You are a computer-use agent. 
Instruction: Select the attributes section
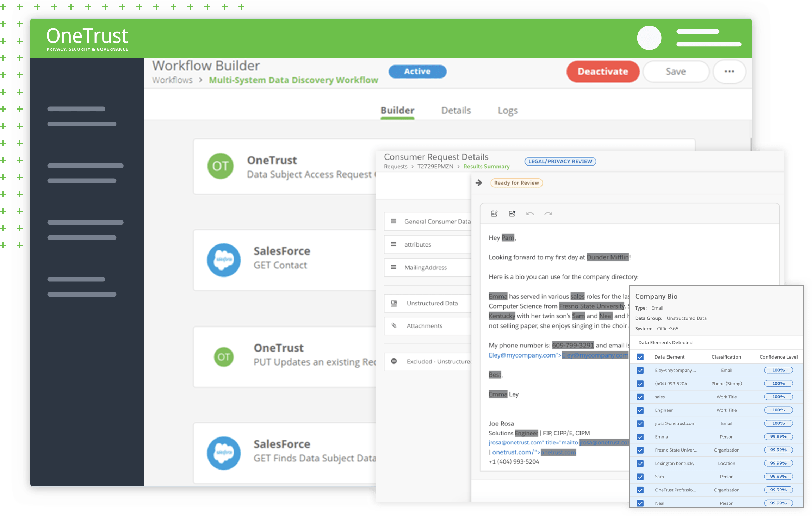[x=428, y=244]
